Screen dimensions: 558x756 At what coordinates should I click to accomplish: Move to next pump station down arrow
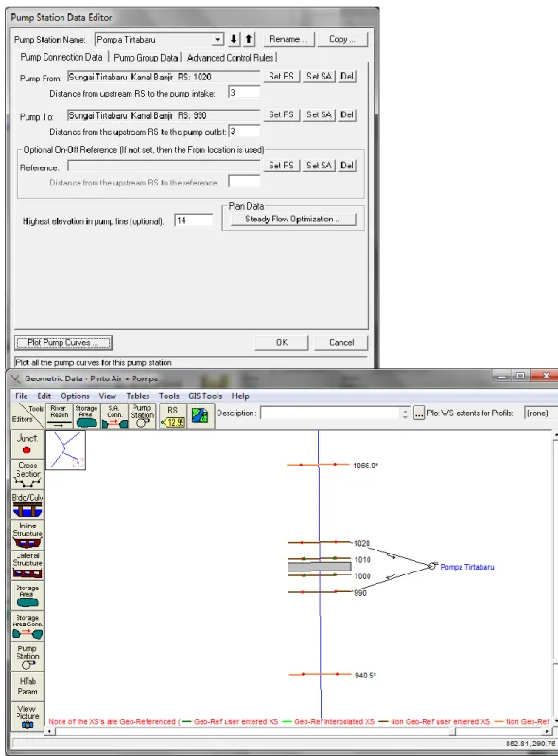coord(234,39)
